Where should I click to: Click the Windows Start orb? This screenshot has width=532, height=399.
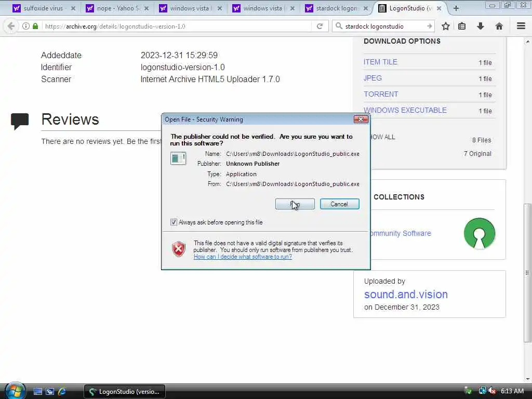pyautogui.click(x=15, y=391)
